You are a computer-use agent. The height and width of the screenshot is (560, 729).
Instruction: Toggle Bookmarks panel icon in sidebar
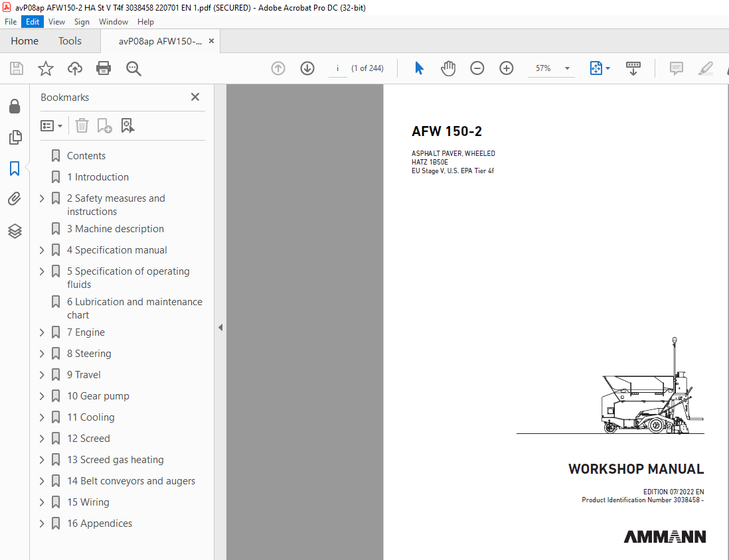click(x=15, y=169)
